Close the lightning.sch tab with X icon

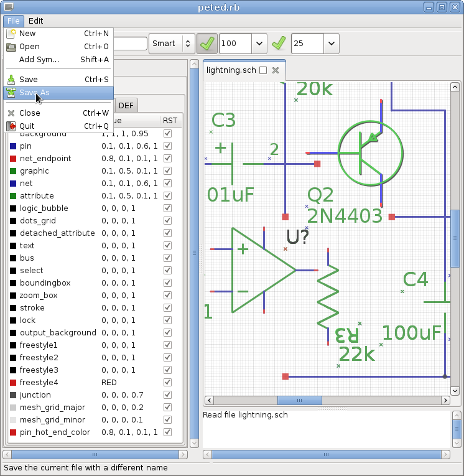(276, 70)
